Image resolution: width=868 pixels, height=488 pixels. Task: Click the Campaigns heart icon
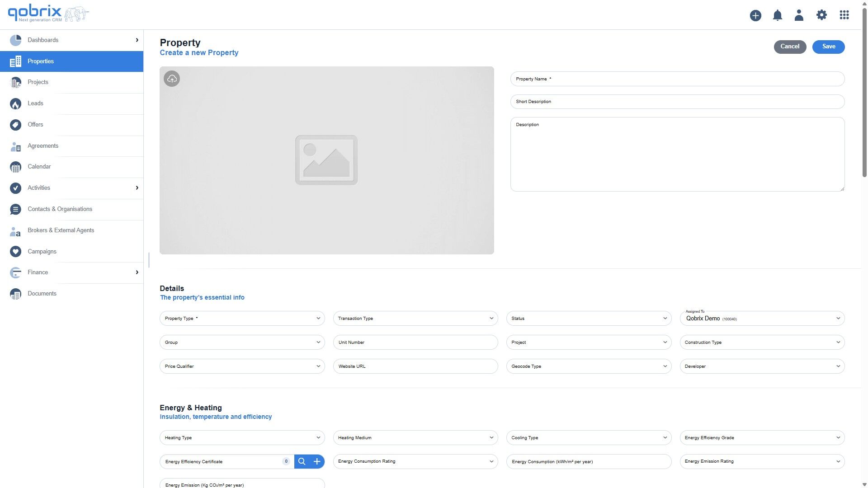tap(15, 252)
